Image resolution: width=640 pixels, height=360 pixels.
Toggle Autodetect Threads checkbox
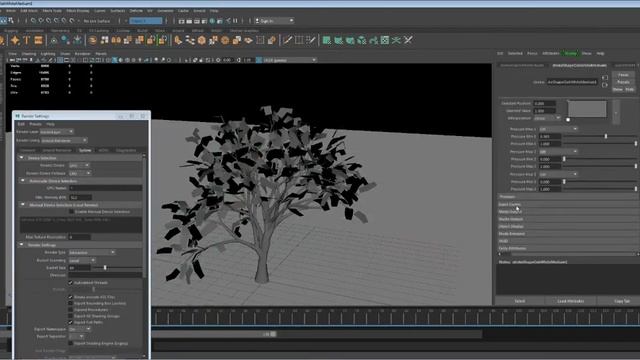click(x=71, y=282)
